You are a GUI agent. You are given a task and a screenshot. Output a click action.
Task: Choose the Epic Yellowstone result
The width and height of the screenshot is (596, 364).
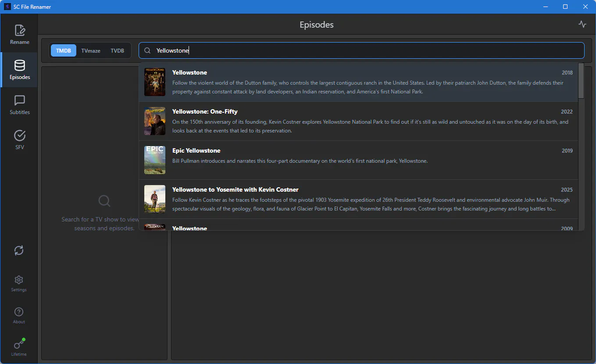pos(358,160)
